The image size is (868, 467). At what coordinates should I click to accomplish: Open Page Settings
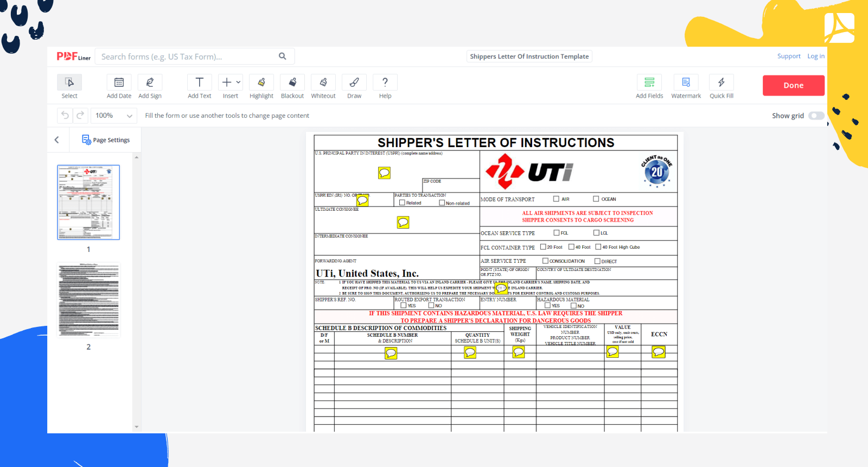tap(106, 140)
